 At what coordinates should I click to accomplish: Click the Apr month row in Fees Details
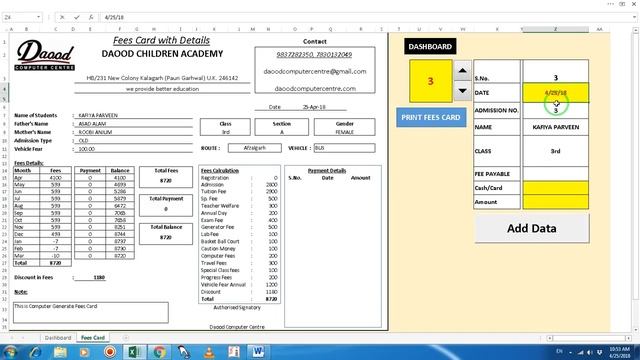coord(42,178)
